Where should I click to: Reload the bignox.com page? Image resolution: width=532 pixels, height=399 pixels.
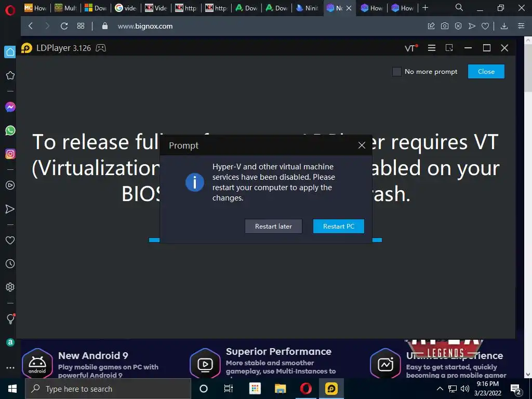click(x=64, y=26)
